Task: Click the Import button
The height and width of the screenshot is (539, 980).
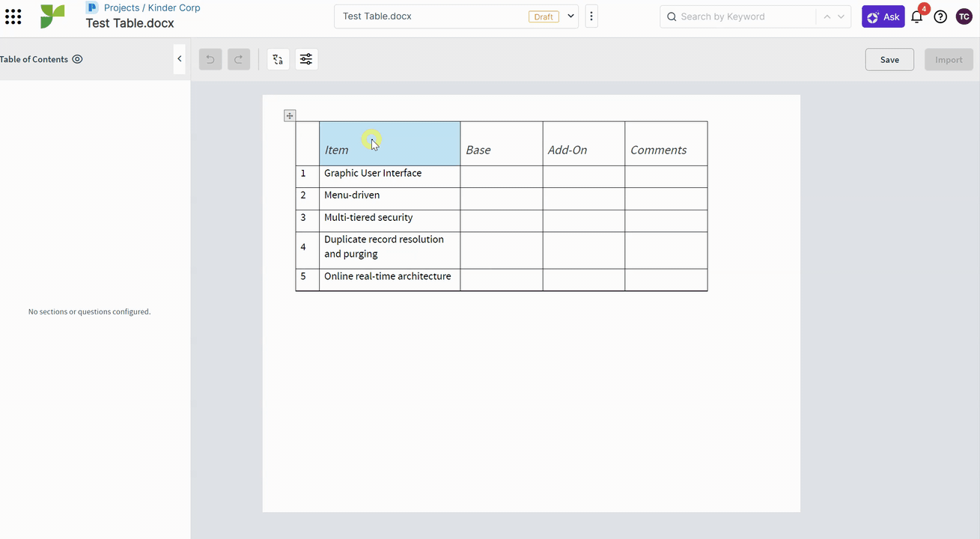Action: (949, 60)
